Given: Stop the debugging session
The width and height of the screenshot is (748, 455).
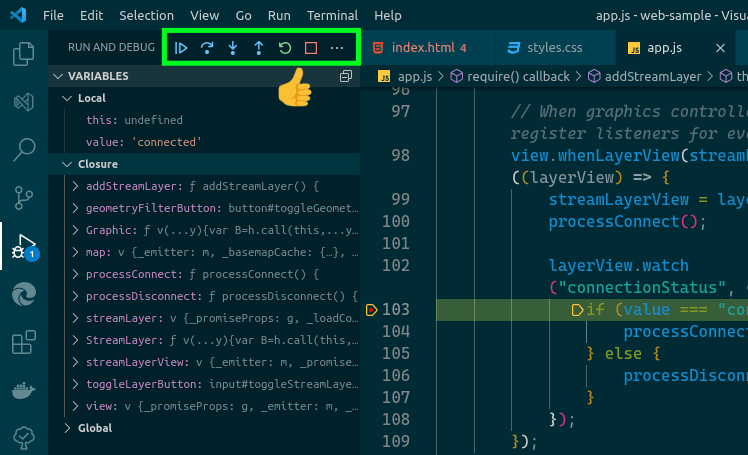Looking at the screenshot, I should click(x=311, y=47).
